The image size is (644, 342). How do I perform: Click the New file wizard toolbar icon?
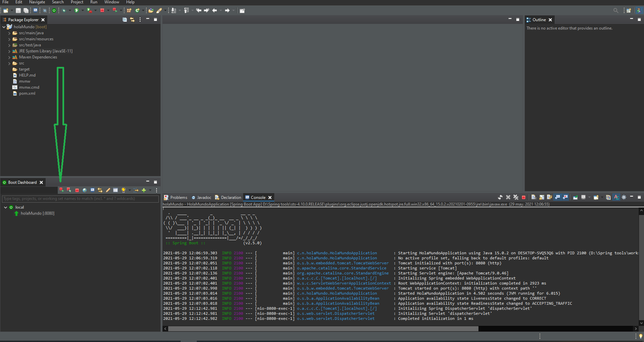pyautogui.click(x=6, y=10)
